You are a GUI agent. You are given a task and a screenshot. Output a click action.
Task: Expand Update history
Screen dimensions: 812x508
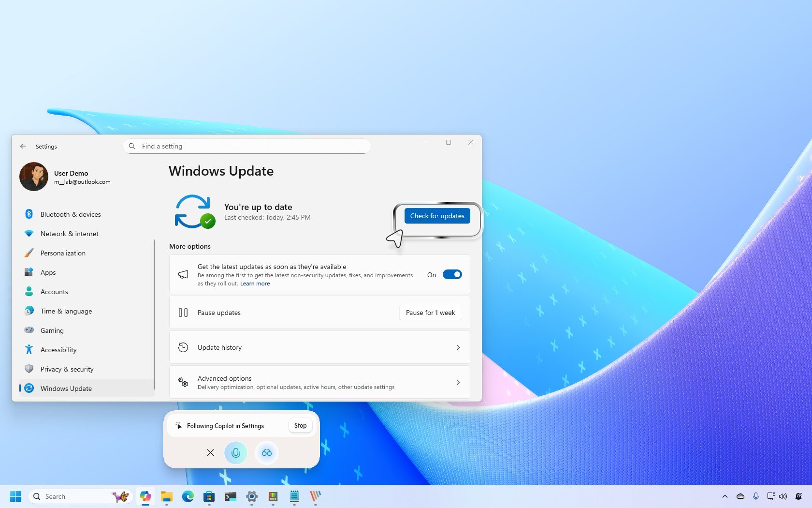(x=319, y=347)
